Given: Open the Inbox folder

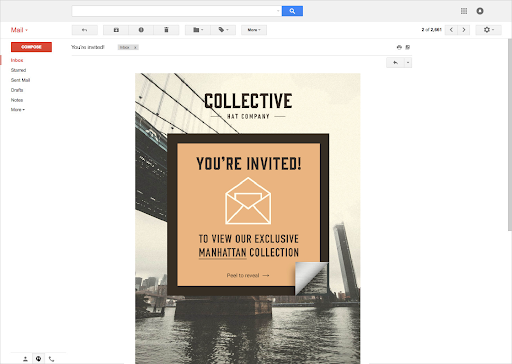Looking at the screenshot, I should 17,60.
